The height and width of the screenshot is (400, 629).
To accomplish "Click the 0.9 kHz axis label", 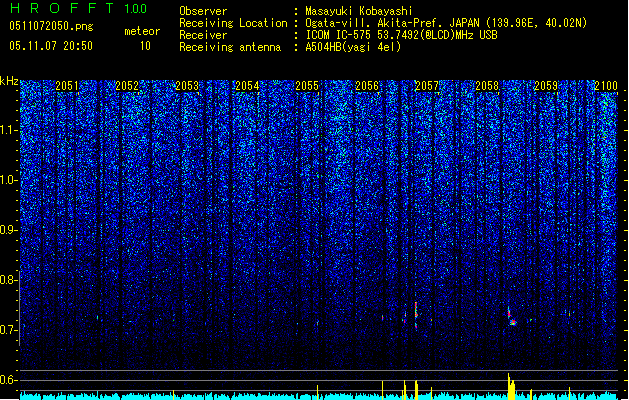I will point(9,230).
